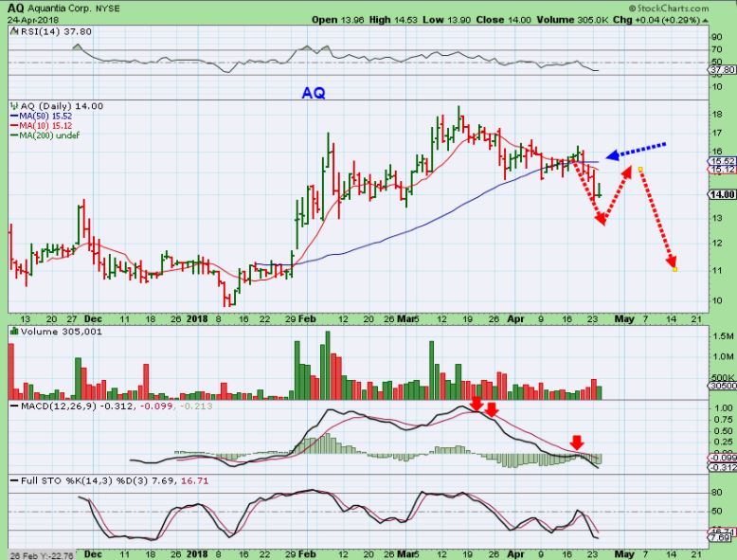Click the company name Aquantia Corp.
The height and width of the screenshot is (560, 737).
62,9
